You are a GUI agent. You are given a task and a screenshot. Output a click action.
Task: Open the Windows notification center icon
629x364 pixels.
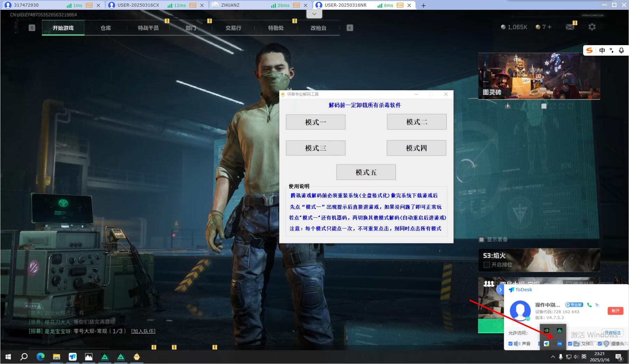(x=618, y=357)
